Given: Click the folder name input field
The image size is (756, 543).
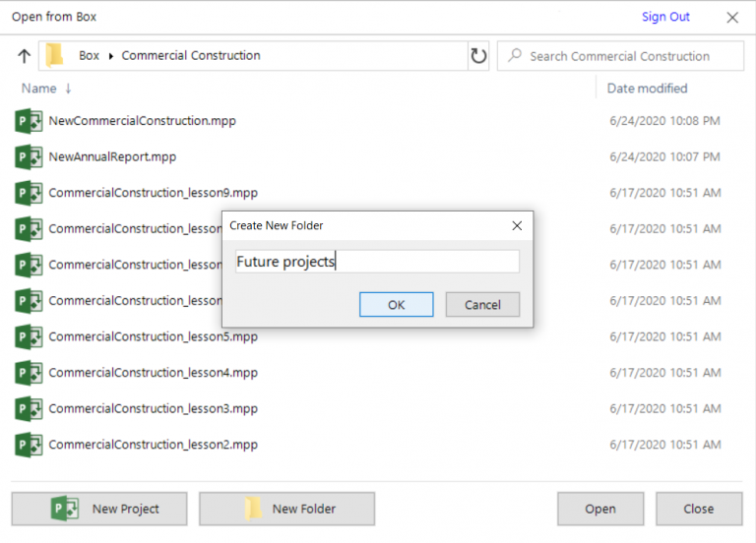Looking at the screenshot, I should pos(377,261).
